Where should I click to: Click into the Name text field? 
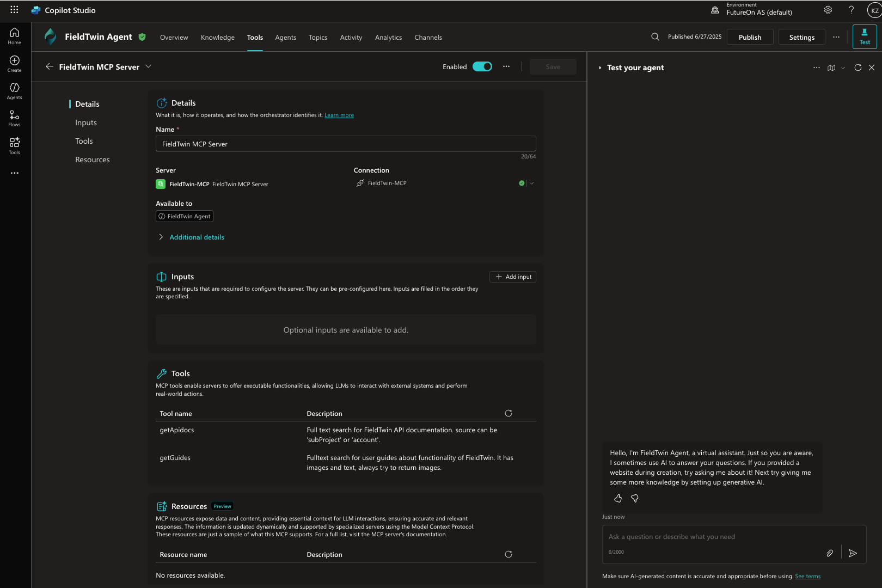tap(346, 144)
